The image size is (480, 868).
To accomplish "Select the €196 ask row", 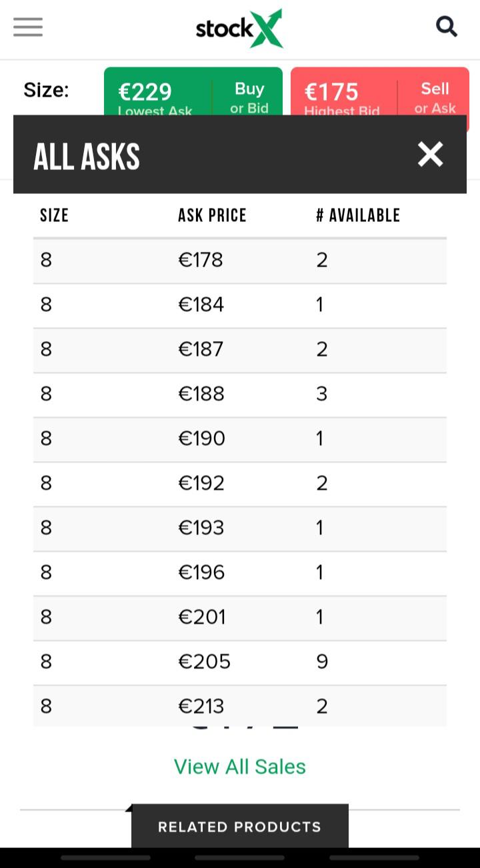I will (239, 572).
